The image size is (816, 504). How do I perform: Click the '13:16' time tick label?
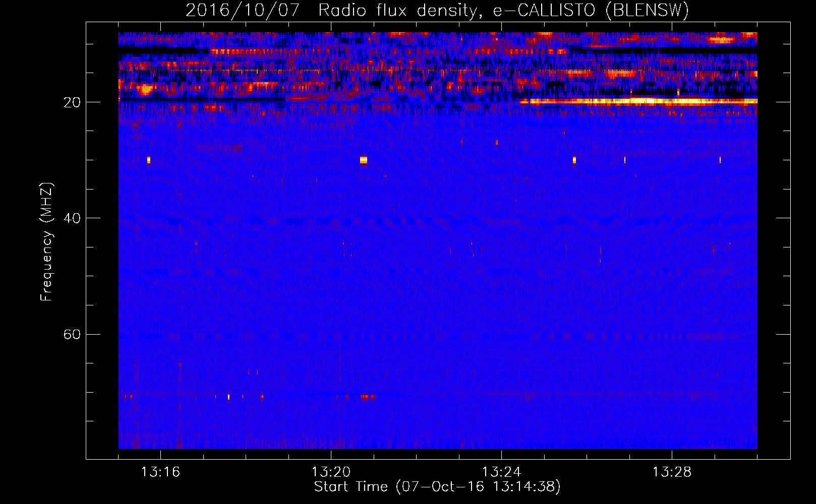click(160, 472)
